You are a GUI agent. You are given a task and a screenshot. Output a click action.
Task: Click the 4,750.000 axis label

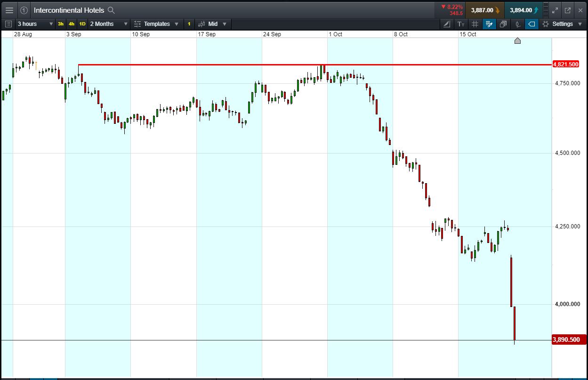(x=567, y=83)
